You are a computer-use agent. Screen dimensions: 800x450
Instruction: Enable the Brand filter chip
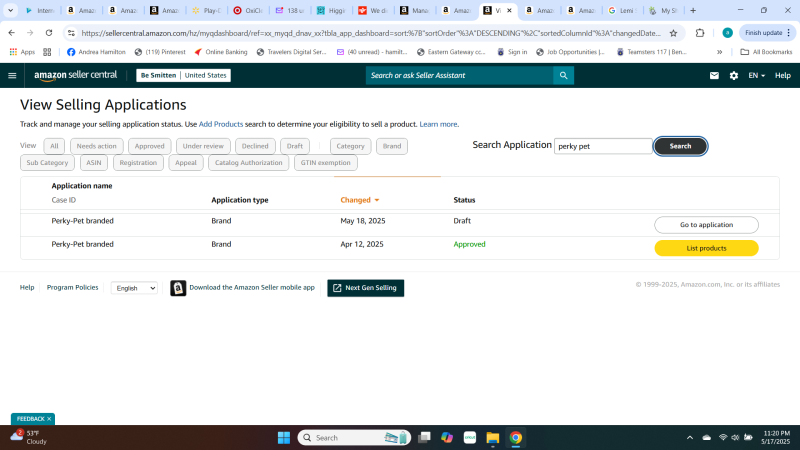[392, 146]
